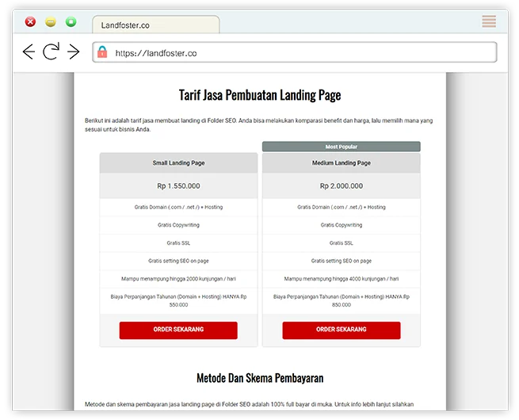Click the browser forward arrow
The width and height of the screenshot is (519, 420).
pyautogui.click(x=74, y=52)
